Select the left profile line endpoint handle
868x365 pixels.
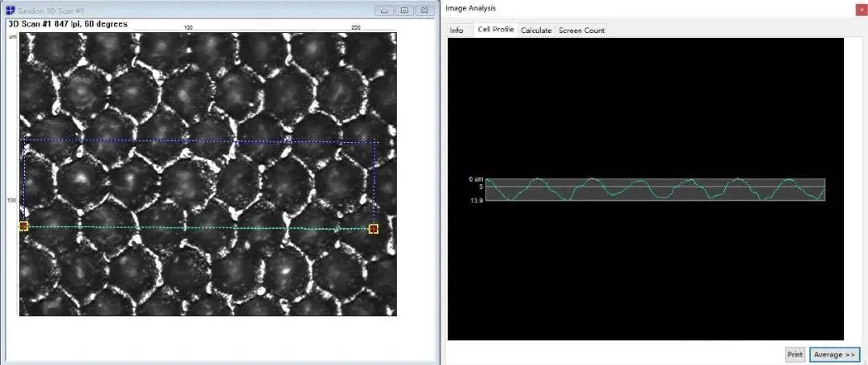pyautogui.click(x=23, y=227)
